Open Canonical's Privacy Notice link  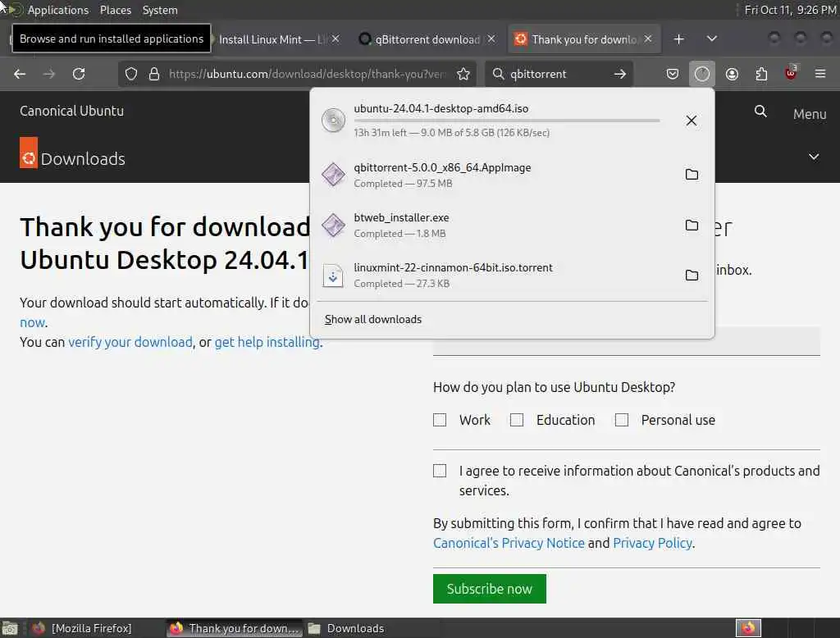pyautogui.click(x=509, y=543)
